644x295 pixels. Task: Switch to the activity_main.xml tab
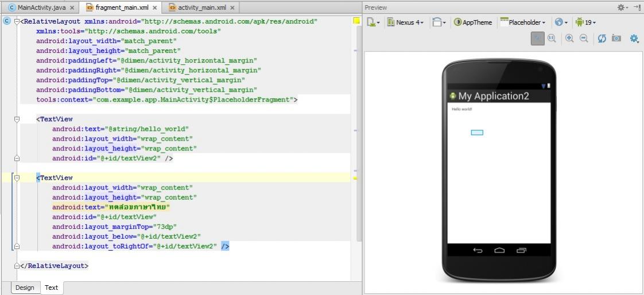(202, 7)
